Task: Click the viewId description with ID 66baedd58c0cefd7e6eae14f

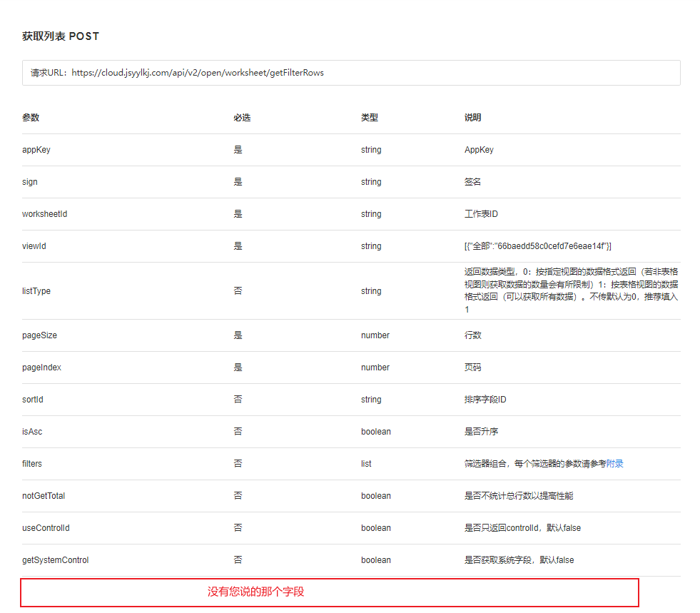Action: tap(537, 246)
